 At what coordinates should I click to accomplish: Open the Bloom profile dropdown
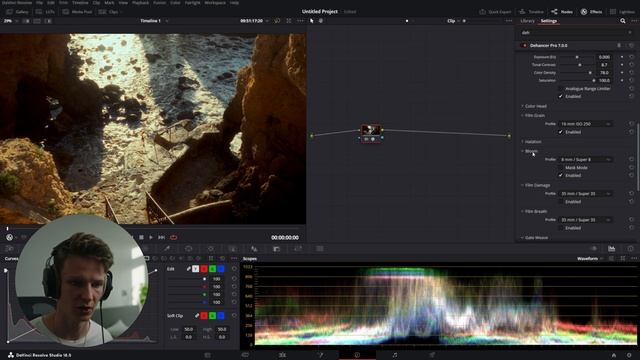coord(585,159)
